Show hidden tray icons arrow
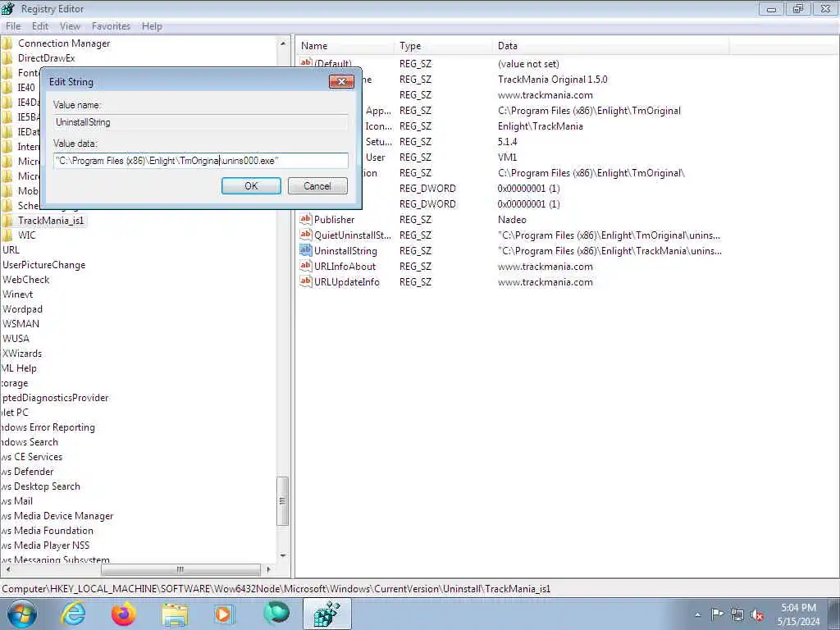Viewport: 840px width, 630px height. tap(697, 615)
